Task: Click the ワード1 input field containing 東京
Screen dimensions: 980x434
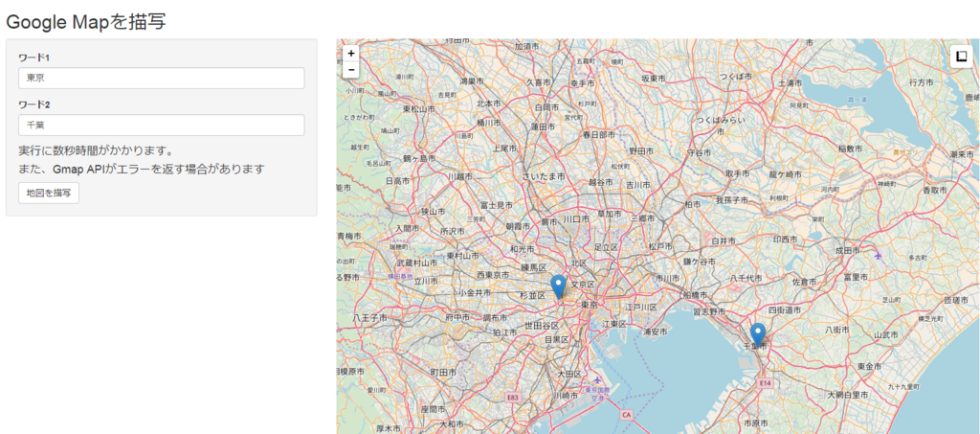Action: (161, 79)
